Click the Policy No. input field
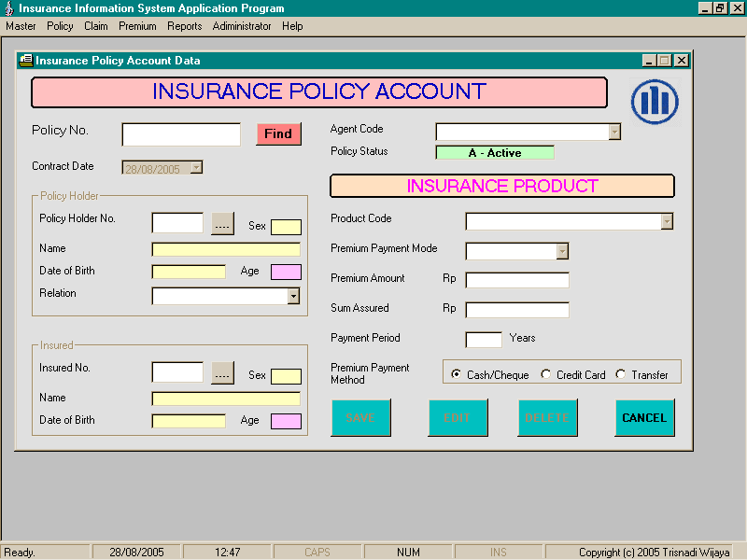 181,134
